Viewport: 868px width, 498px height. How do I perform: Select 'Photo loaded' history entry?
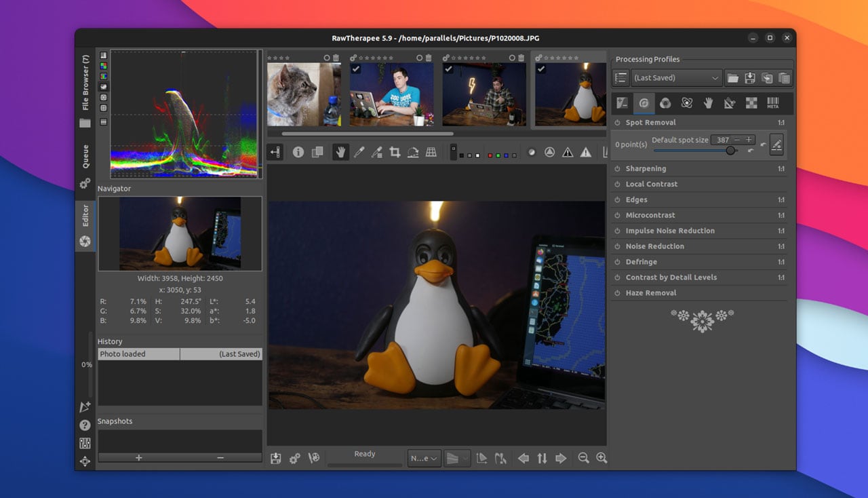pos(180,354)
